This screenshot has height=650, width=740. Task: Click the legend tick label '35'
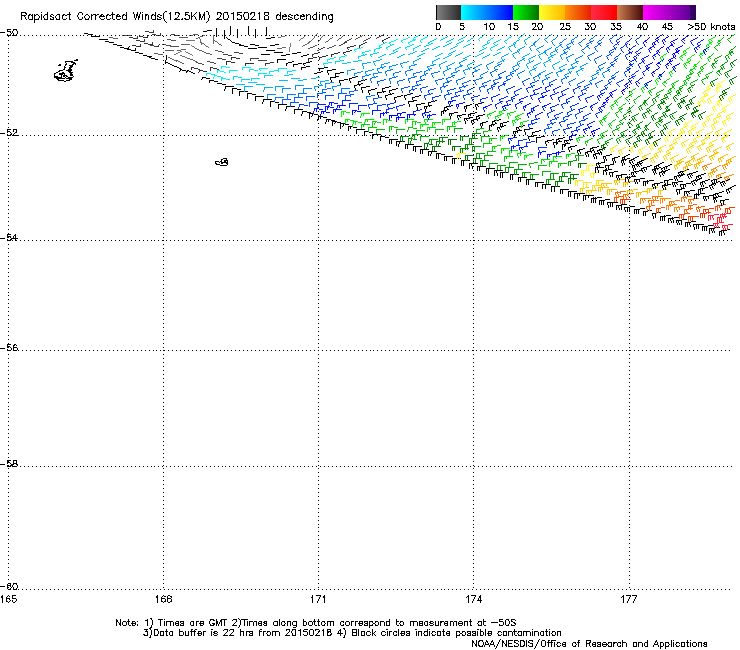[x=616, y=27]
